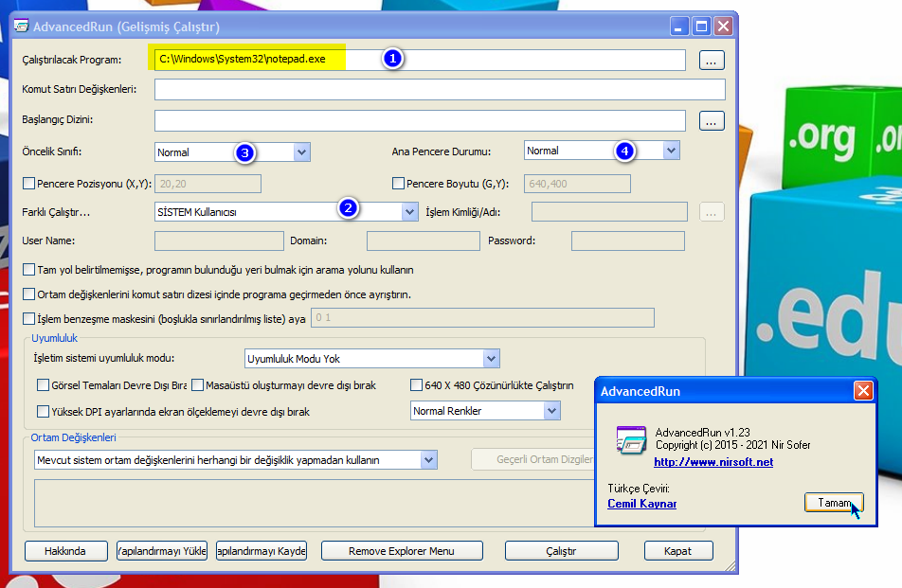Browse for program to run button
The width and height of the screenshot is (902, 588).
point(712,61)
